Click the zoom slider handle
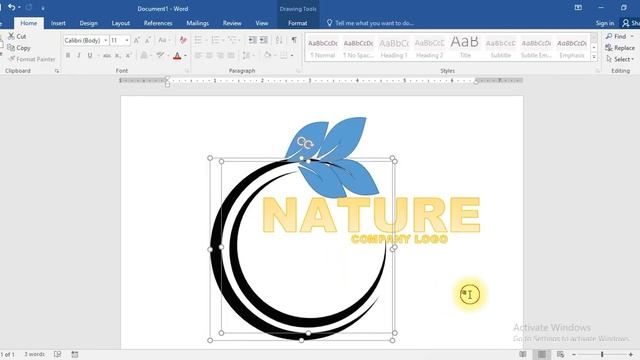Viewport: 640px width, 360px height. click(x=602, y=354)
